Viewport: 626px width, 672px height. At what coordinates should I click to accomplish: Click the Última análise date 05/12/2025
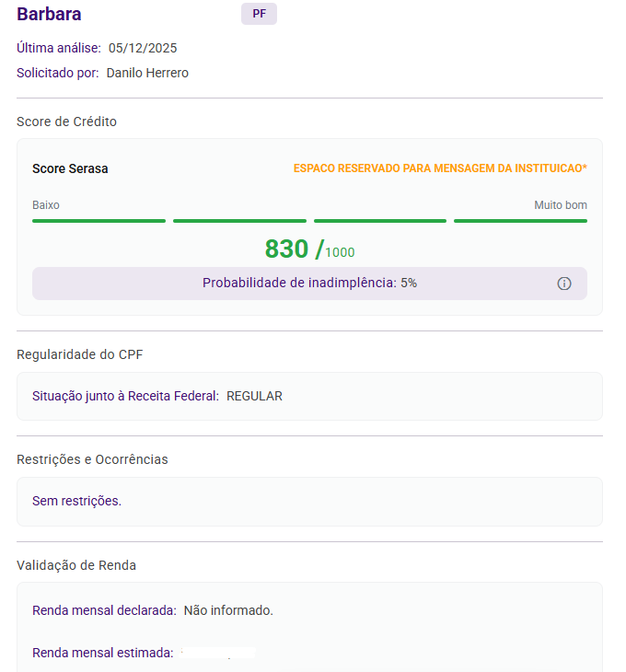(x=143, y=48)
